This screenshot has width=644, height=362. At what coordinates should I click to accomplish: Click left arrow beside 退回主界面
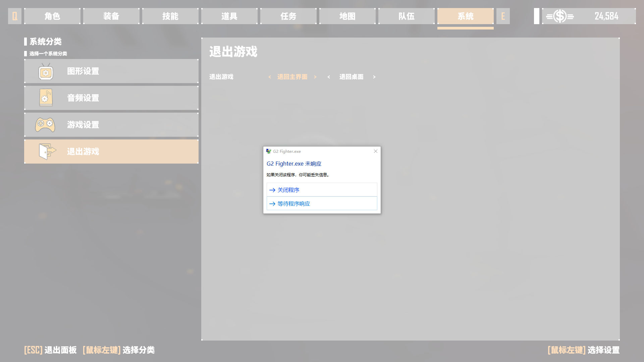click(x=270, y=77)
